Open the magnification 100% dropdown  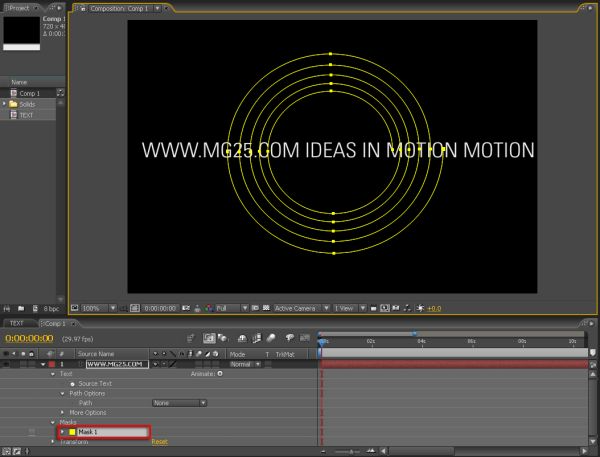pos(99,308)
